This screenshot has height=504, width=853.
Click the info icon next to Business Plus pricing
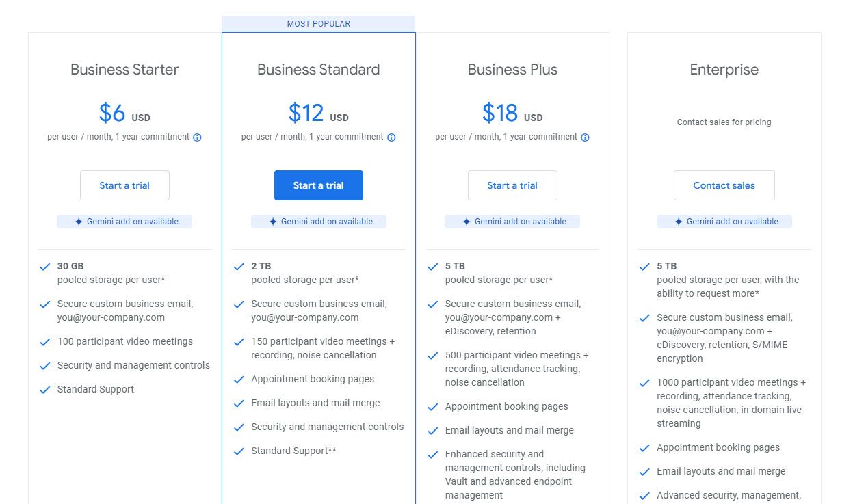pyautogui.click(x=585, y=137)
